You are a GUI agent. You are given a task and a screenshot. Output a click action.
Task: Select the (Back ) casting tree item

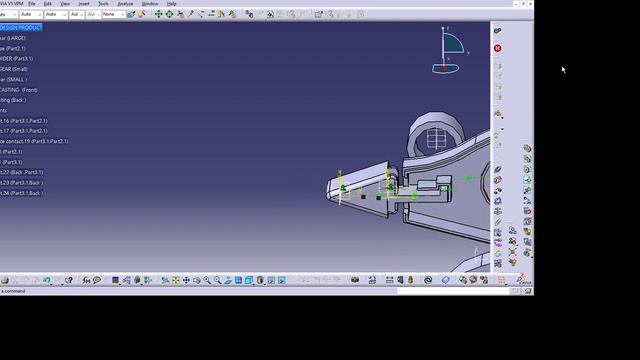[x=13, y=100]
